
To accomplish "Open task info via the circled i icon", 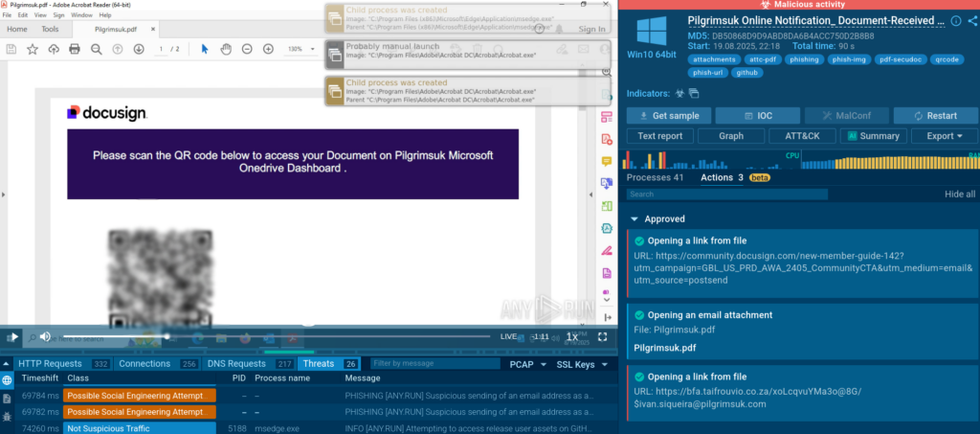I will [x=956, y=21].
